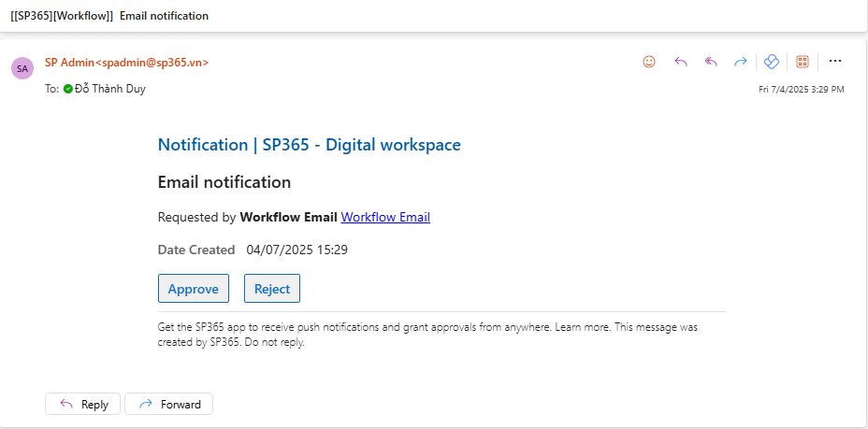Viewport: 868px width, 429px height.
Task: Open sender SP Admin contact card
Action: pos(126,63)
